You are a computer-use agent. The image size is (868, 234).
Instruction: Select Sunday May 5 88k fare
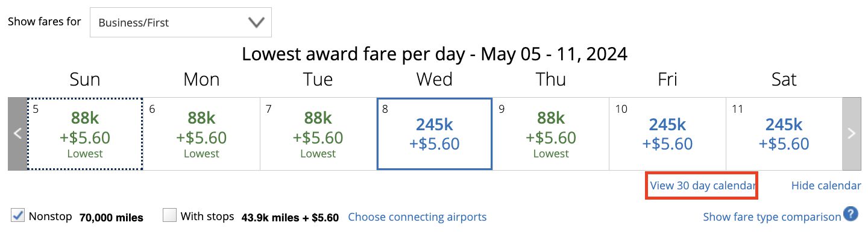[x=85, y=134]
